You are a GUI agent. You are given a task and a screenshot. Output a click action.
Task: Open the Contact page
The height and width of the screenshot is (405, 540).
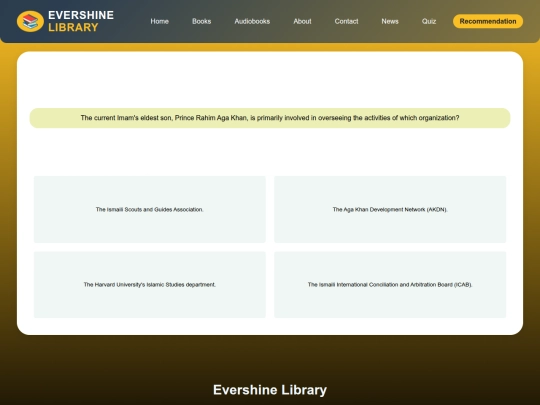click(346, 21)
